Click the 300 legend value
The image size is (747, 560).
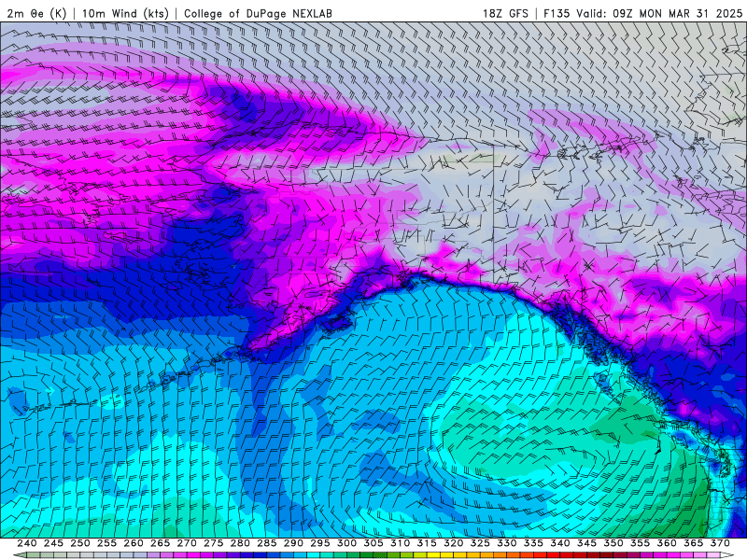[x=346, y=543]
